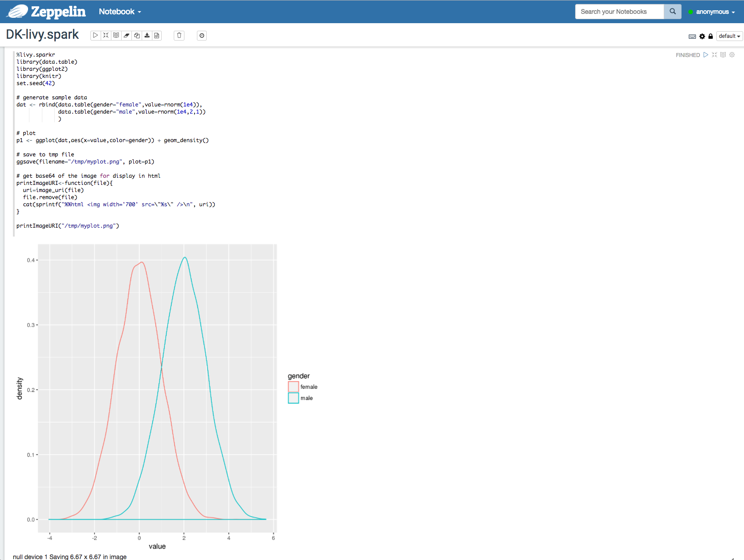
Task: Collapse the paragraph with the shrink icon
Action: 715,55
